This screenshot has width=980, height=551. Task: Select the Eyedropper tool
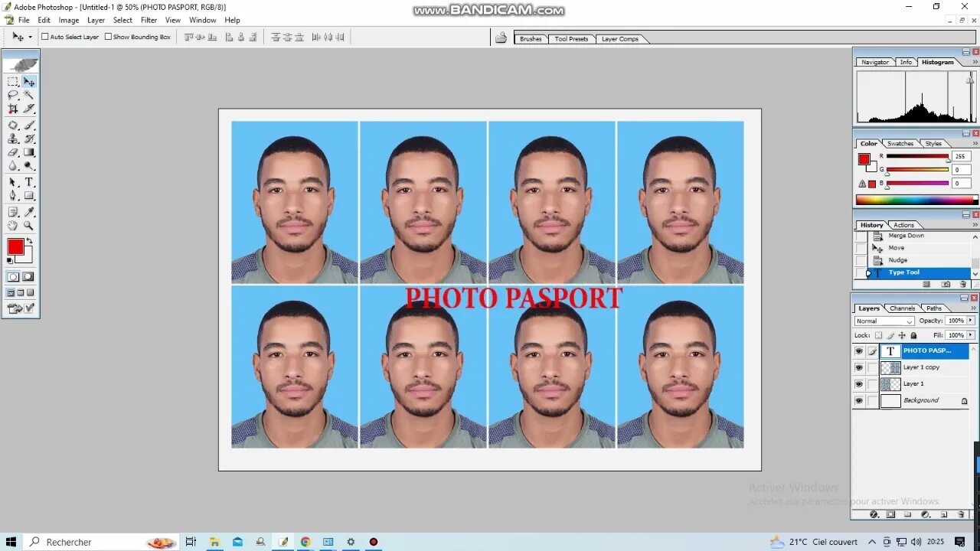click(x=29, y=212)
